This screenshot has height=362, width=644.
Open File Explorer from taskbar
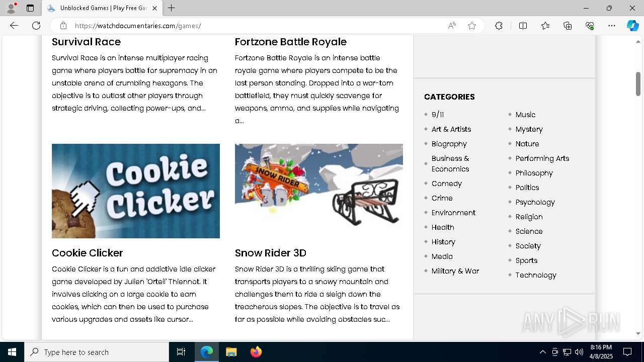coord(231,352)
